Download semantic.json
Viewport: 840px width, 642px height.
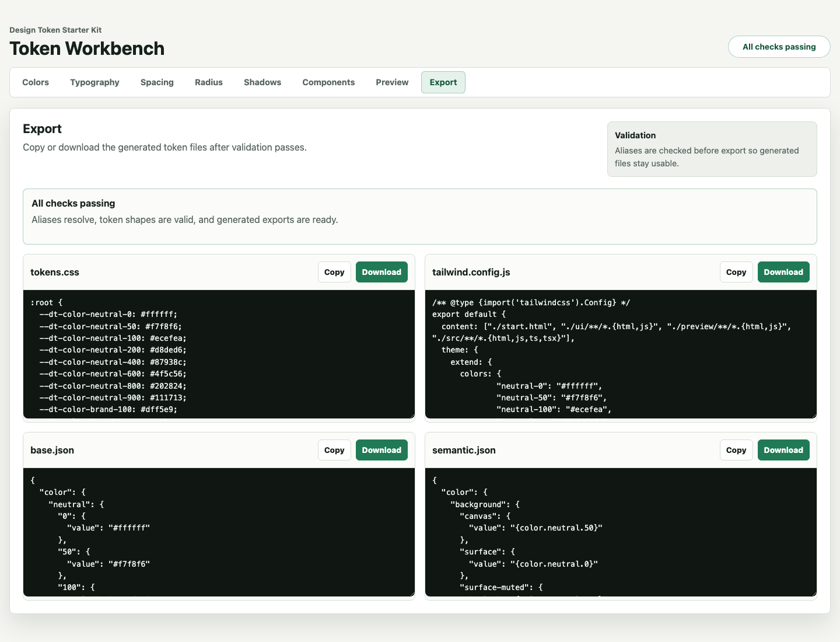click(x=783, y=450)
